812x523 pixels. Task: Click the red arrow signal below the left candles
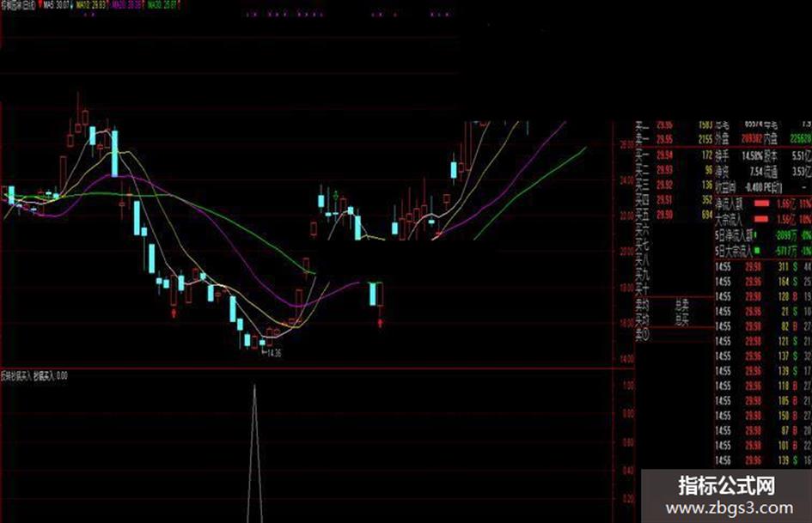(174, 313)
